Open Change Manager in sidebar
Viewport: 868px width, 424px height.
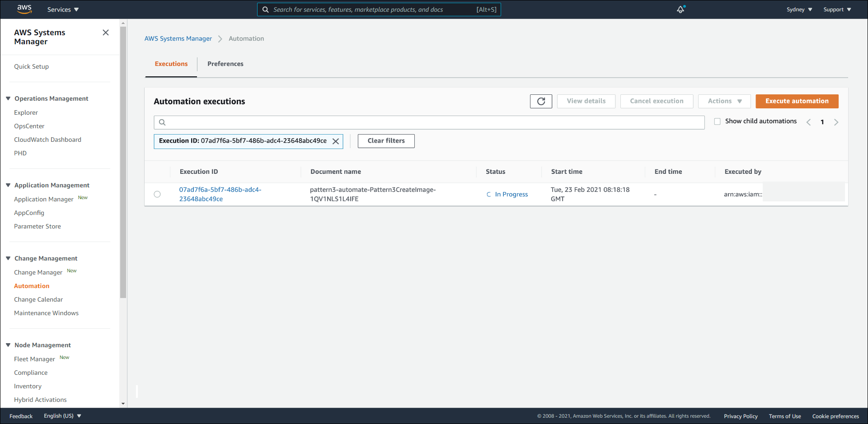pos(38,272)
